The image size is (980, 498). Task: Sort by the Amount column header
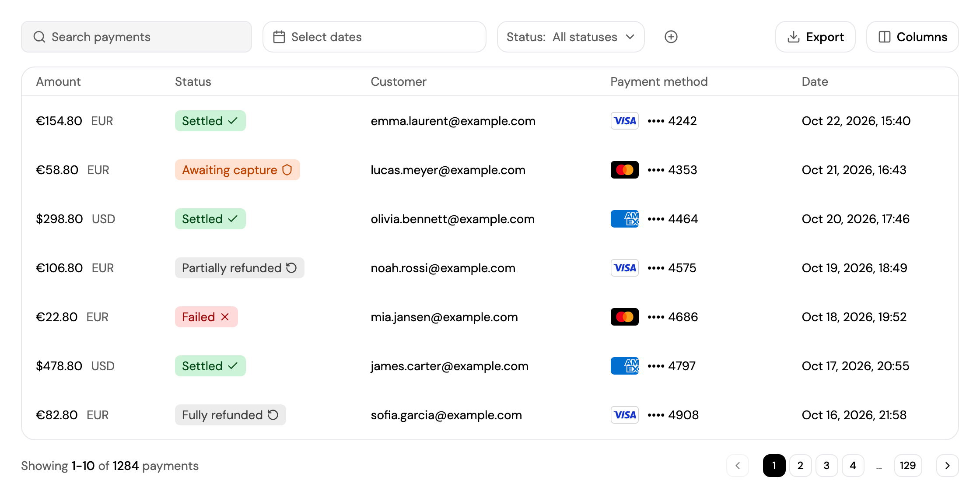58,81
